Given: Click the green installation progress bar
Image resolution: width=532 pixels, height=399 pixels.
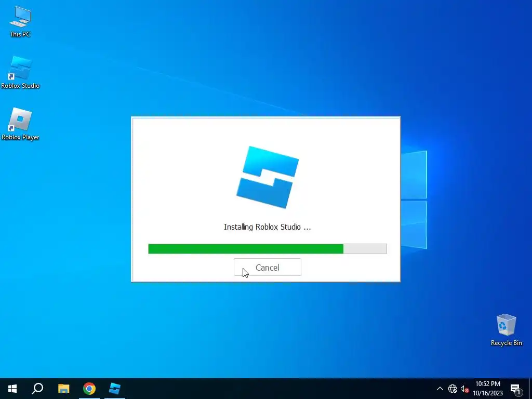Looking at the screenshot, I should pyautogui.click(x=268, y=249).
